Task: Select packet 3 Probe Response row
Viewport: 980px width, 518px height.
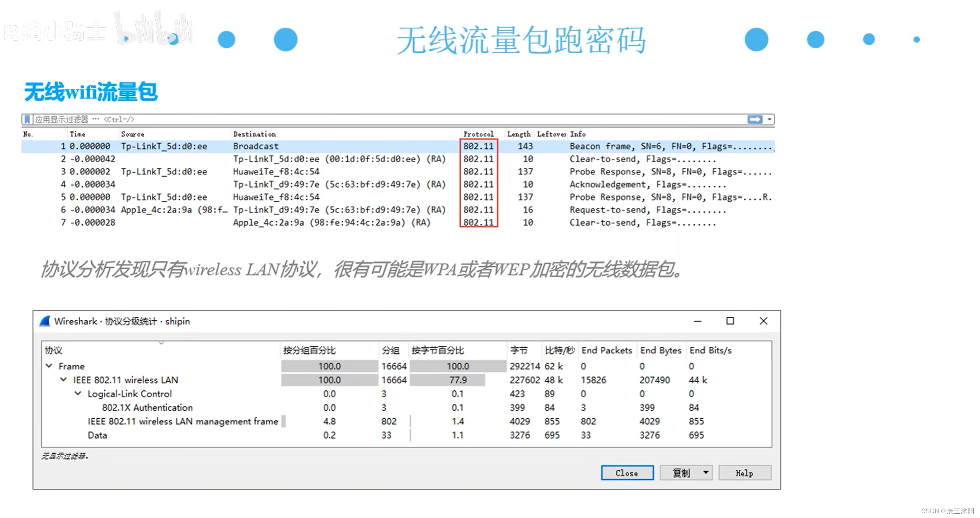Action: pyautogui.click(x=398, y=172)
